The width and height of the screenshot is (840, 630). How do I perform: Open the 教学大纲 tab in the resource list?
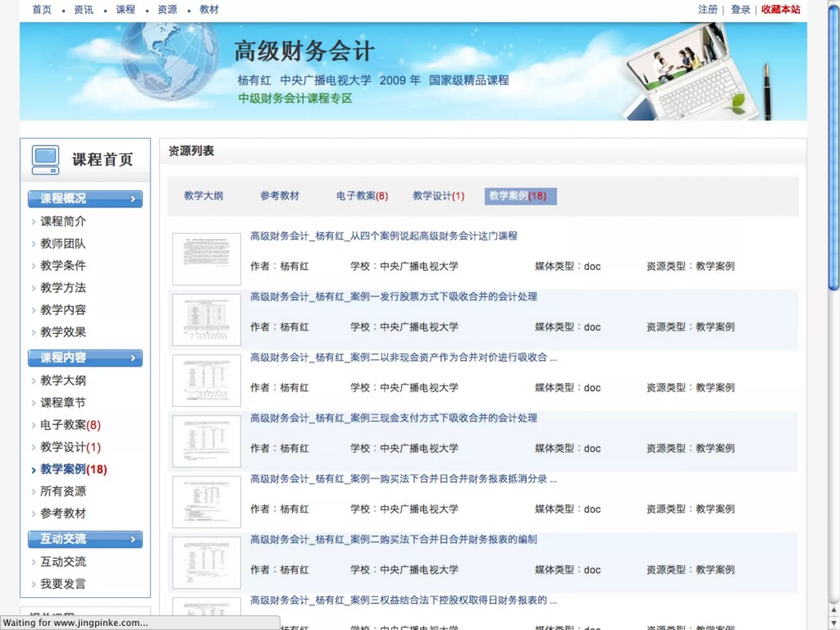pos(203,196)
